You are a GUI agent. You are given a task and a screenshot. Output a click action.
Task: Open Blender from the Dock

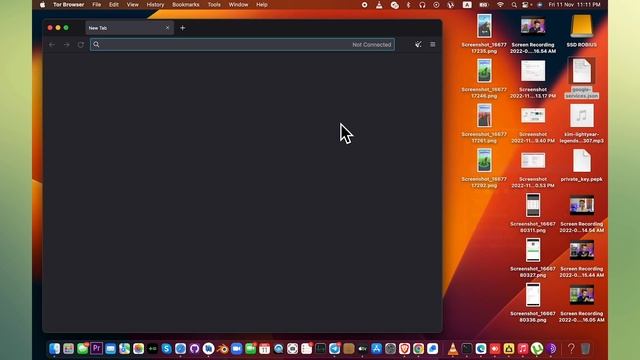(222, 348)
